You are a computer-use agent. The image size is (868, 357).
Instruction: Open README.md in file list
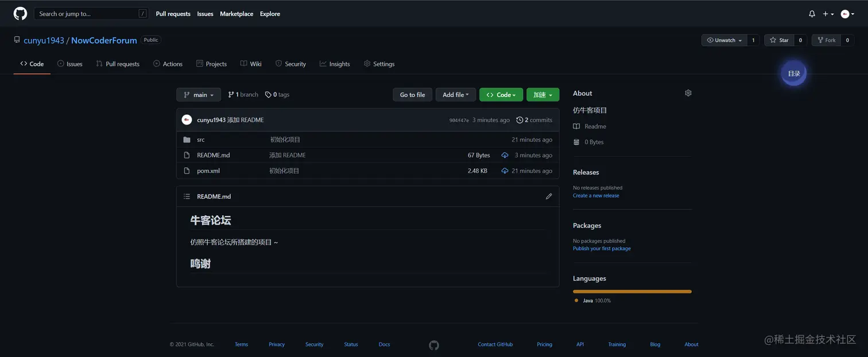click(x=213, y=155)
